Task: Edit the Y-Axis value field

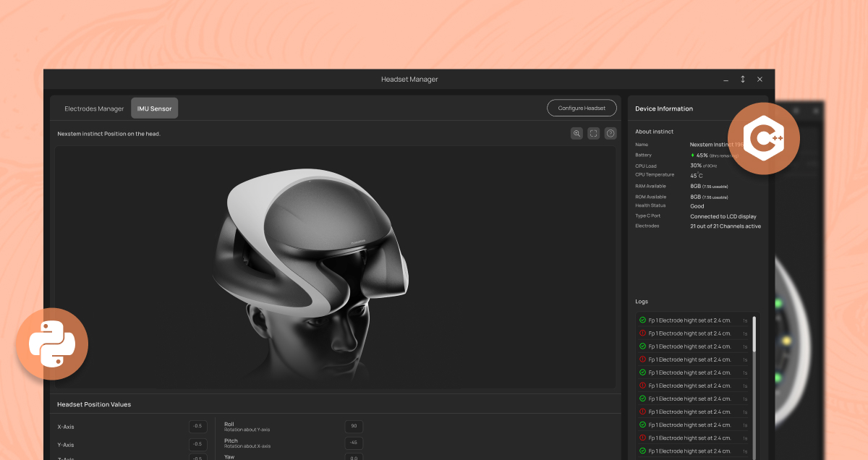Action: coord(198,444)
